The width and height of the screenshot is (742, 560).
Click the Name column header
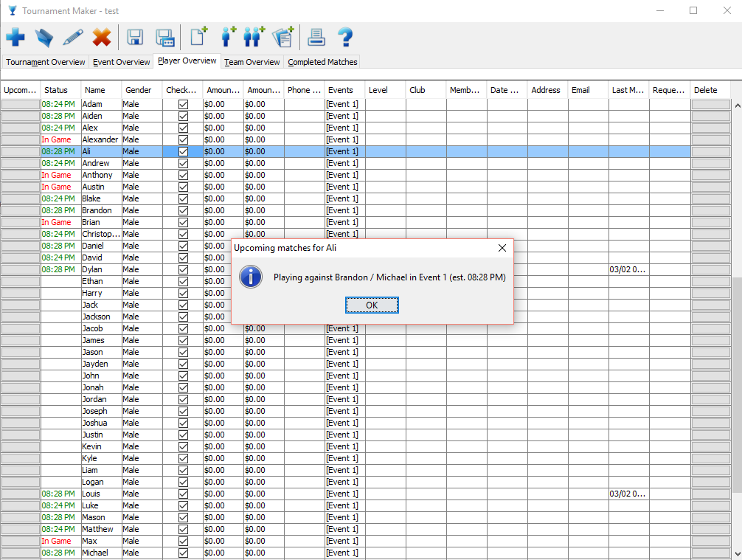click(95, 90)
